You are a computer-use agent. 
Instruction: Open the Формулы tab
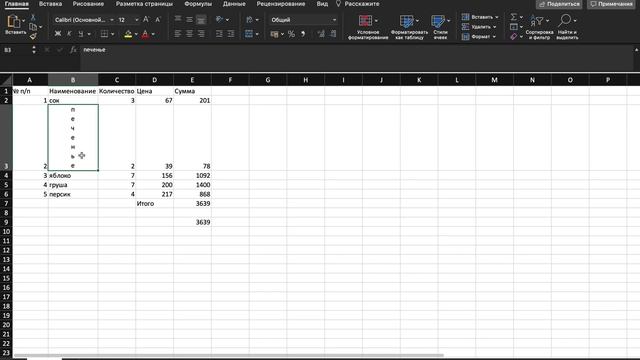(x=198, y=4)
